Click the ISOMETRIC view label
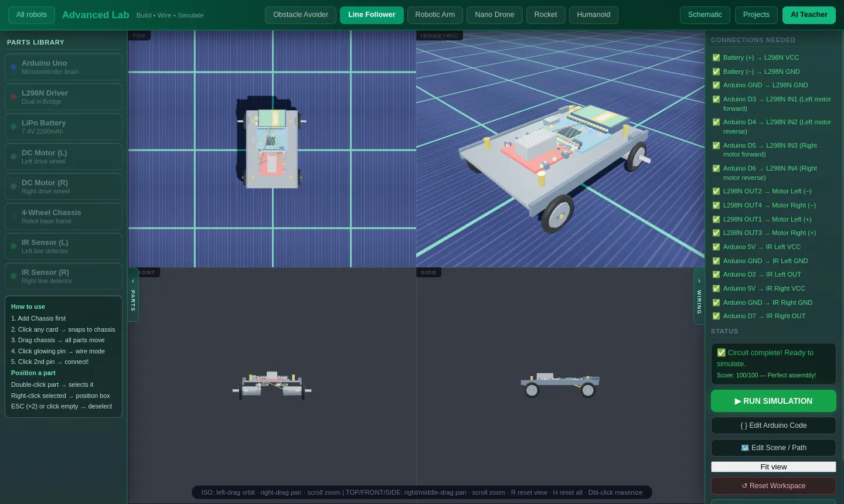Viewport: 844px width, 504px height. [x=439, y=36]
